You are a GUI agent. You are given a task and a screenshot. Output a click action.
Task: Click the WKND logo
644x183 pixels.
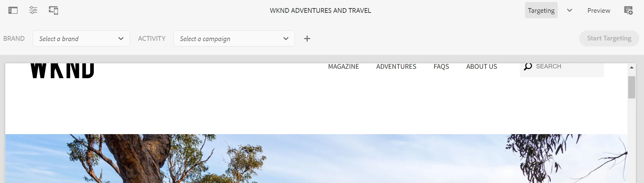(x=62, y=71)
